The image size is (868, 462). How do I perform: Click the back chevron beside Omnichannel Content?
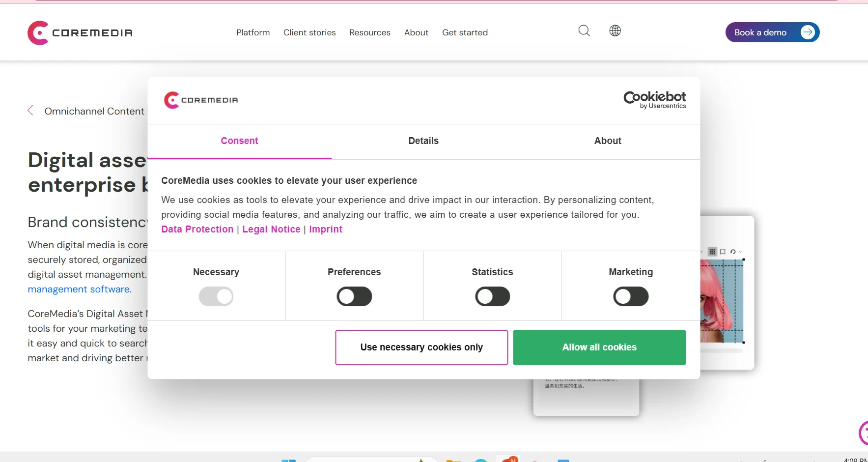29,110
